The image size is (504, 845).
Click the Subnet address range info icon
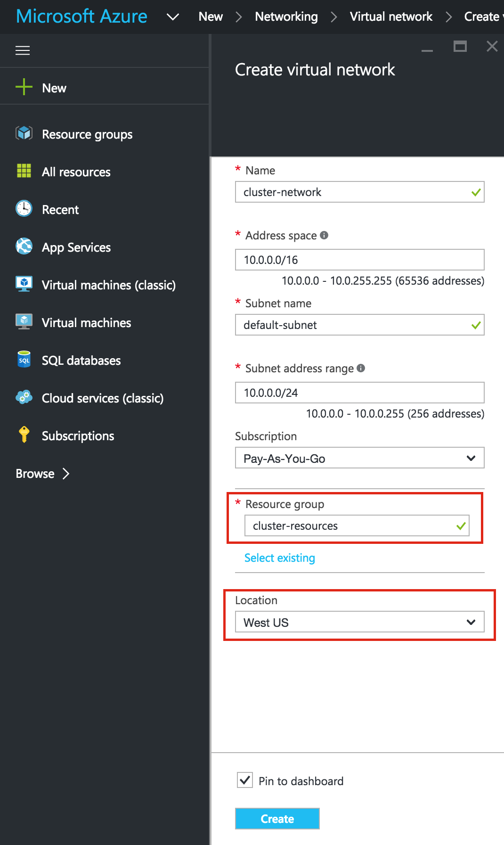[x=361, y=368]
